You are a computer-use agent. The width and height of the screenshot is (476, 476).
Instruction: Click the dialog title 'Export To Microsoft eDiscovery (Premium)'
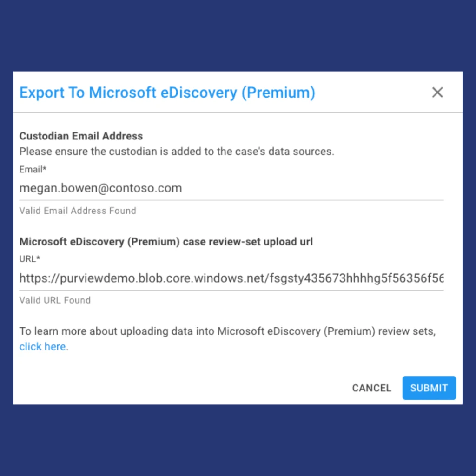(167, 93)
